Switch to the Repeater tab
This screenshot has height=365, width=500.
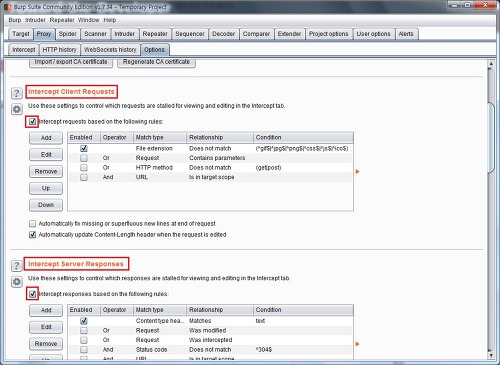[x=155, y=34]
